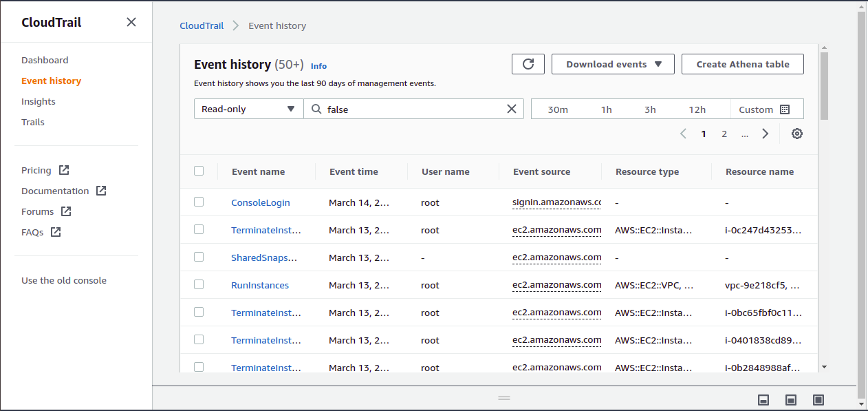Open the Insights section

[39, 101]
